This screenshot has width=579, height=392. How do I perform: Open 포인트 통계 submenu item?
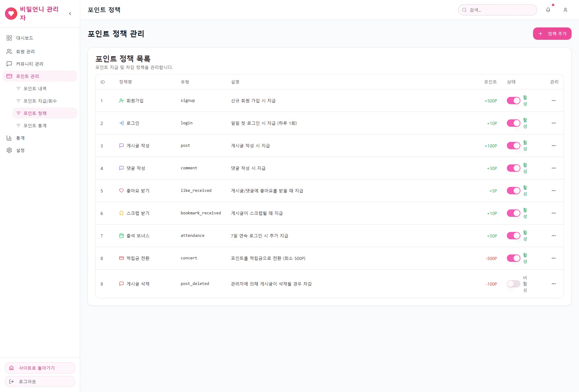[x=45, y=126]
